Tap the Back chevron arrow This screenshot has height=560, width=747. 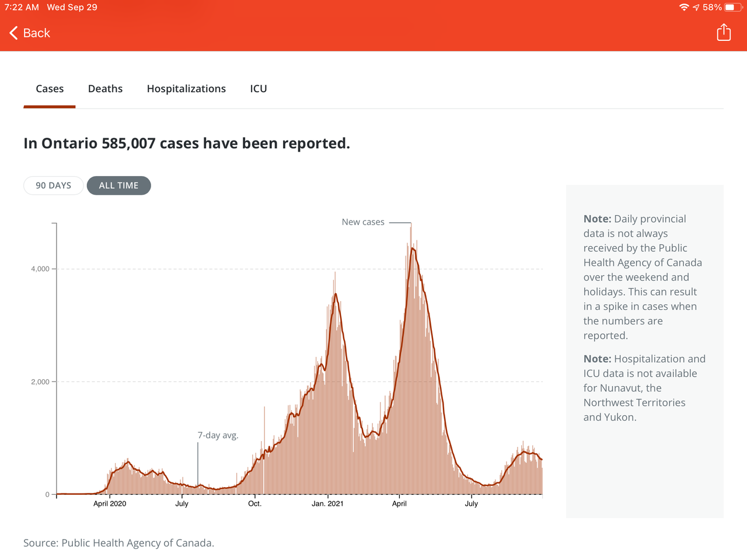tap(13, 33)
